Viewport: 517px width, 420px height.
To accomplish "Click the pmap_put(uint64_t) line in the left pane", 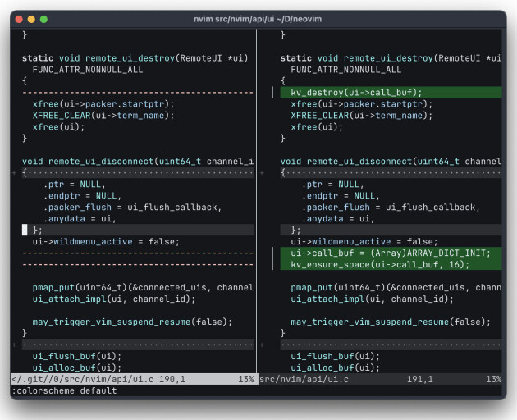I will pyautogui.click(x=143, y=288).
